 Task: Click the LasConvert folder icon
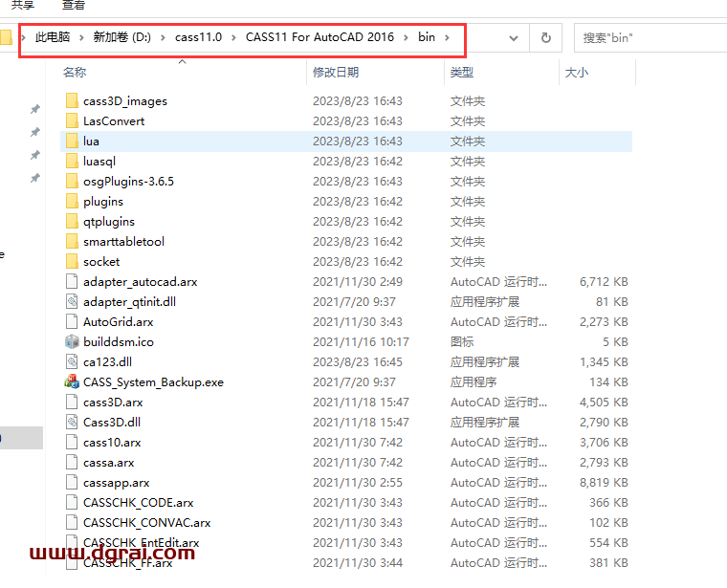click(x=72, y=120)
